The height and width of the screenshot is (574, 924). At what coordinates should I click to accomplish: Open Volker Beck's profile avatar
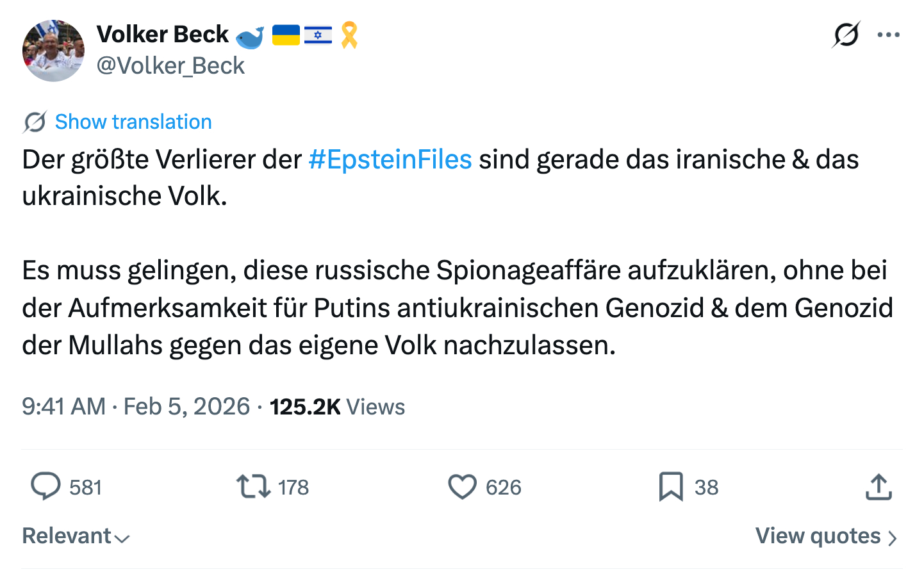pyautogui.click(x=53, y=51)
